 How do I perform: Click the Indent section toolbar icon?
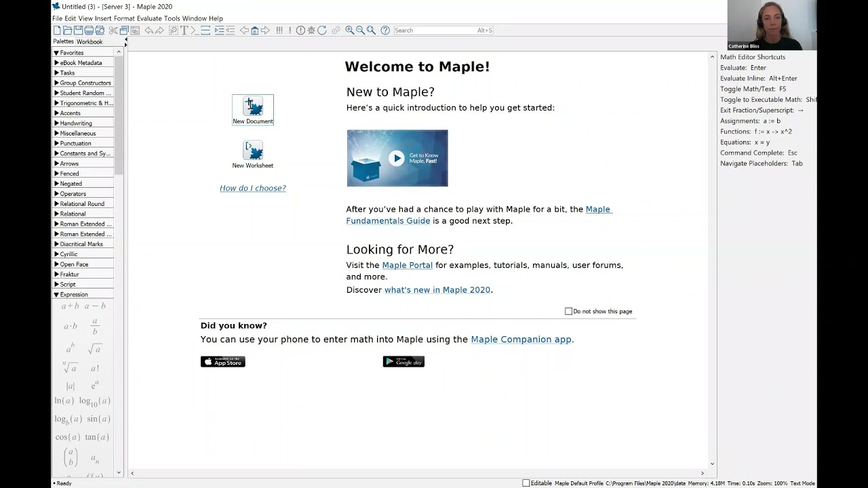pyautogui.click(x=219, y=30)
